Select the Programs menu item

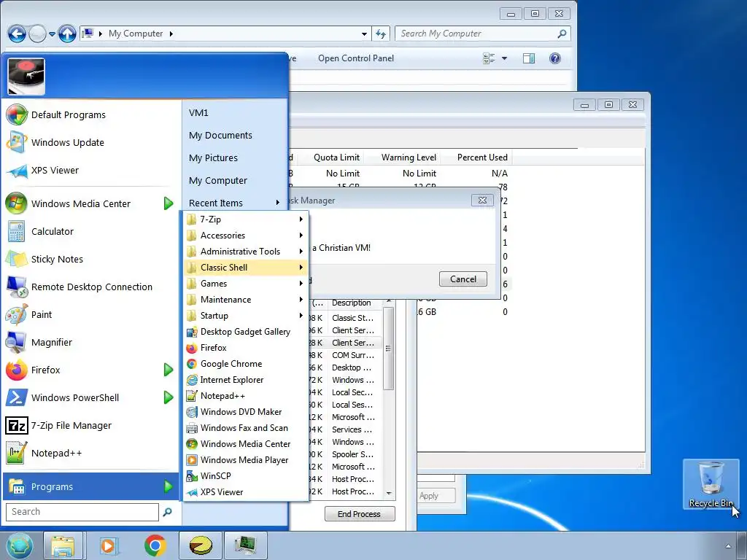90,486
